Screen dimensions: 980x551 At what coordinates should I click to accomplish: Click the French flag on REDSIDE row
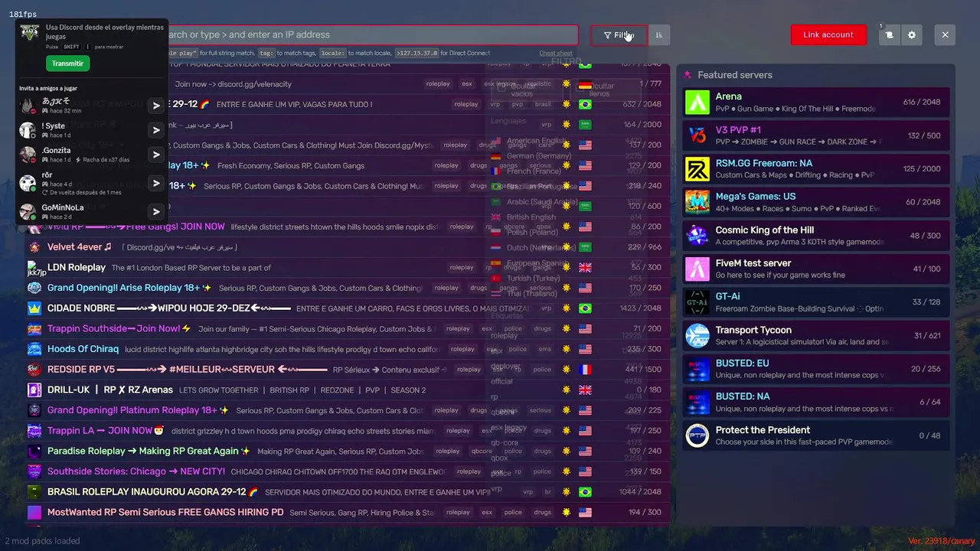[585, 370]
